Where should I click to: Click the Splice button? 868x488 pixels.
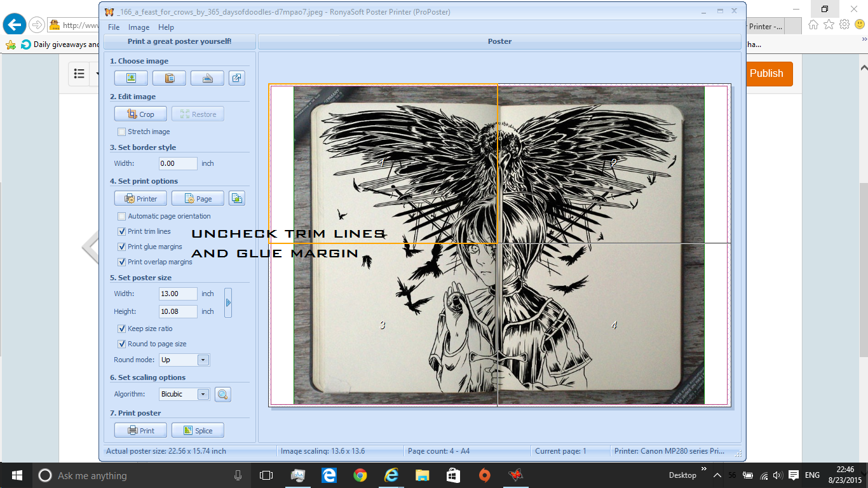(198, 430)
